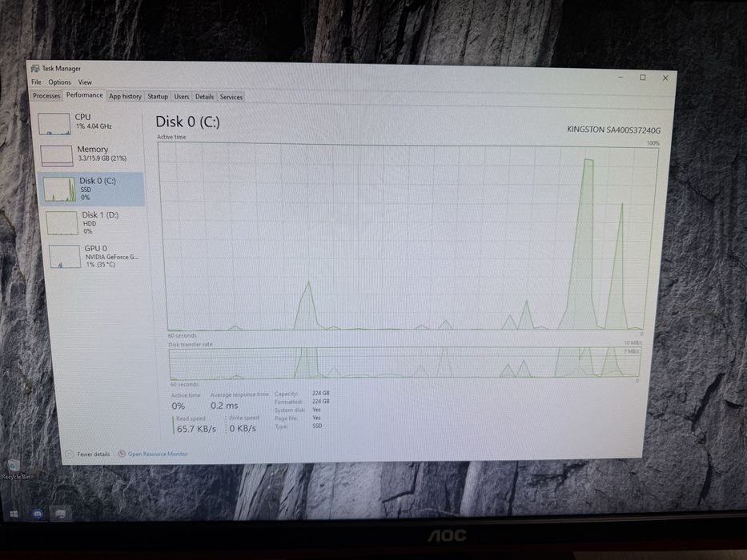Select the CPU performance item
This screenshot has height=560, width=747.
(x=89, y=124)
